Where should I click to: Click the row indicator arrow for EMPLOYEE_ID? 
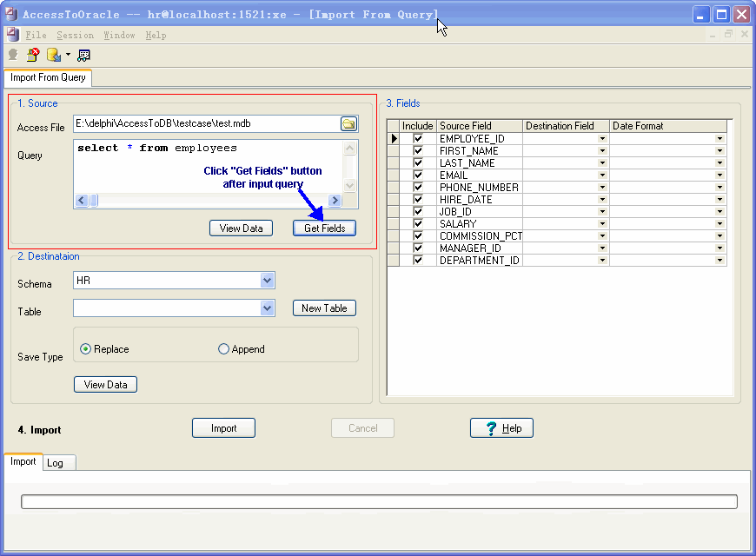[x=394, y=139]
